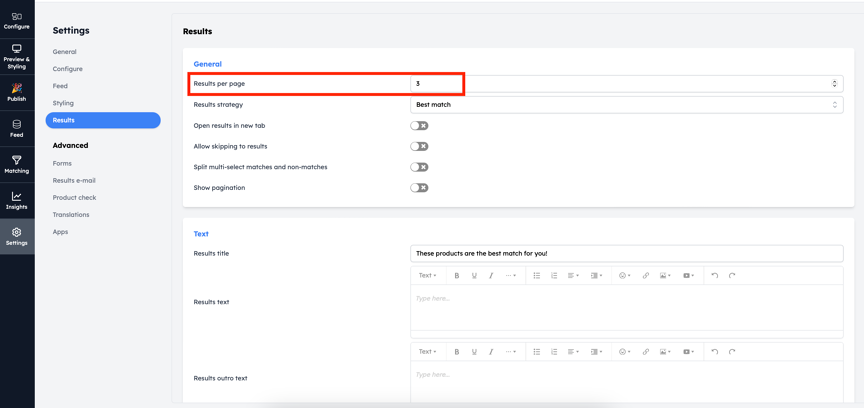Undo in the Results outro text toolbar

(715, 352)
